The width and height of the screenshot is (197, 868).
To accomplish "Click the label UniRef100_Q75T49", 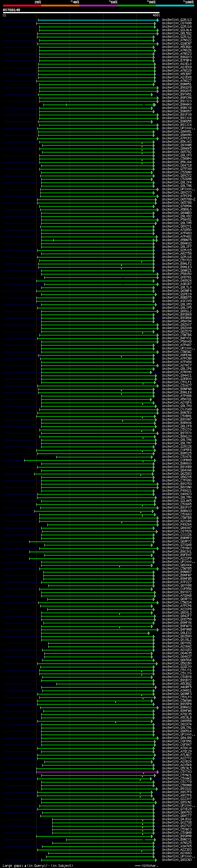I will click(x=177, y=169).
